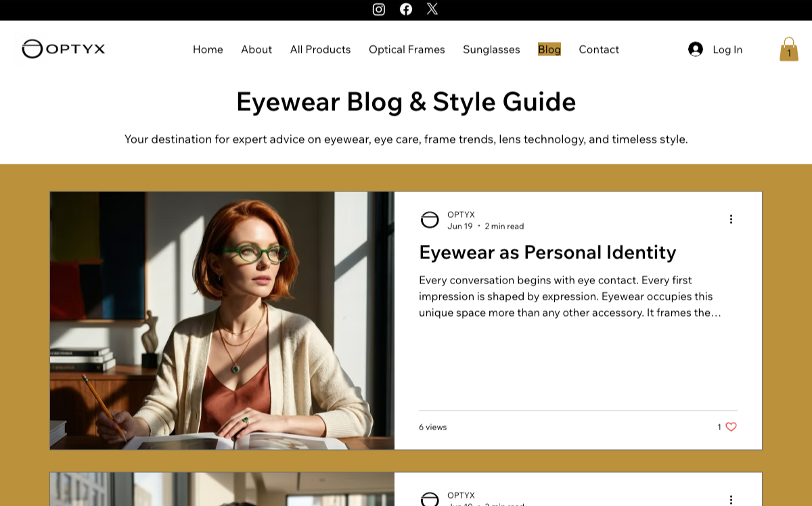
Task: Open the Sunglasses page
Action: click(491, 49)
